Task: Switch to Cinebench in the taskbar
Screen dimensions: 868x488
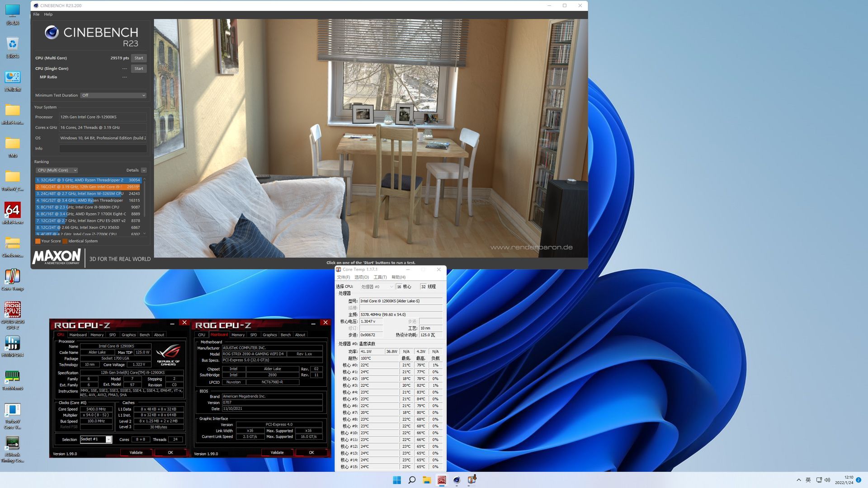Action: pyautogui.click(x=457, y=480)
